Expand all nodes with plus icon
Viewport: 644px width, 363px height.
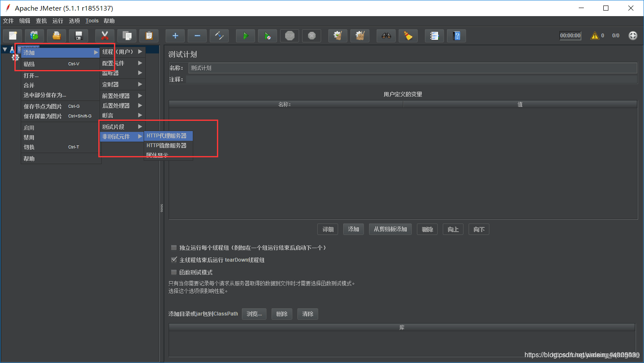[x=175, y=36]
